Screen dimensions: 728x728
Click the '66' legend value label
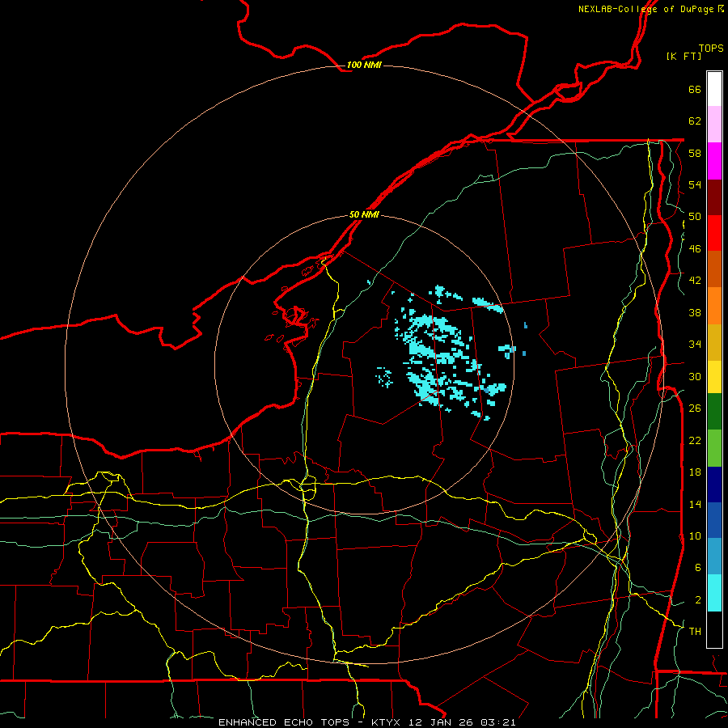click(x=695, y=89)
